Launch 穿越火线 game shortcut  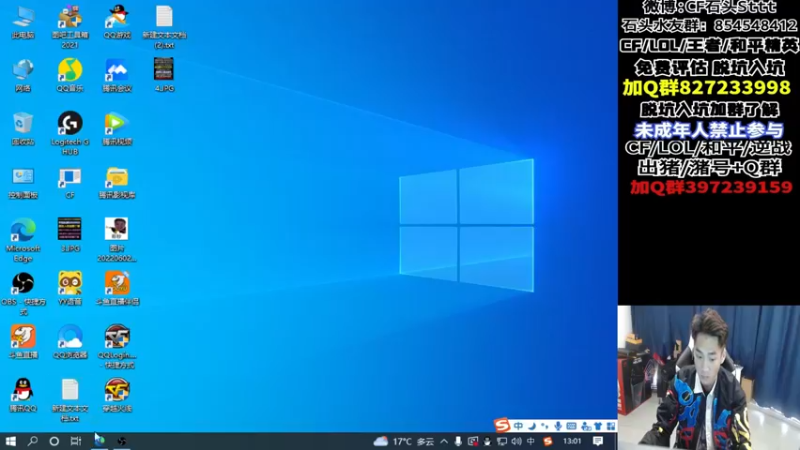tap(117, 395)
